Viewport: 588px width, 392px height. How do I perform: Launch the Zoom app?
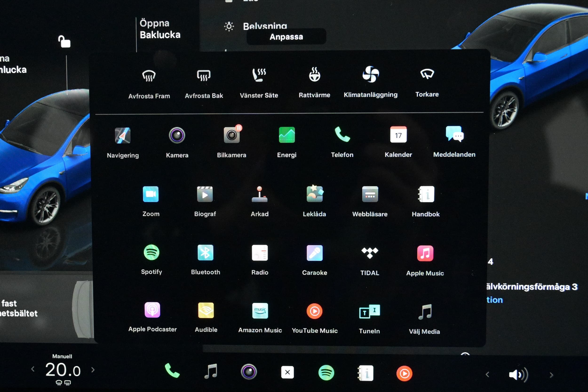[151, 201]
